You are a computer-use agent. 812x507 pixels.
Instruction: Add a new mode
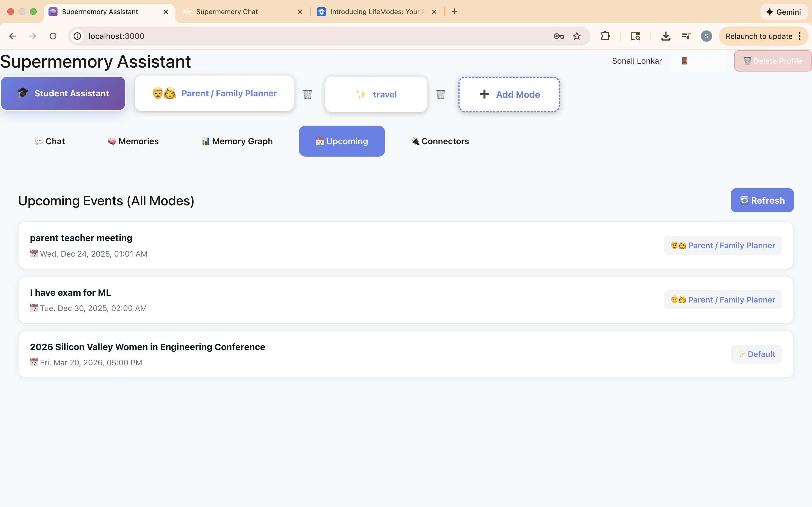[x=509, y=94]
